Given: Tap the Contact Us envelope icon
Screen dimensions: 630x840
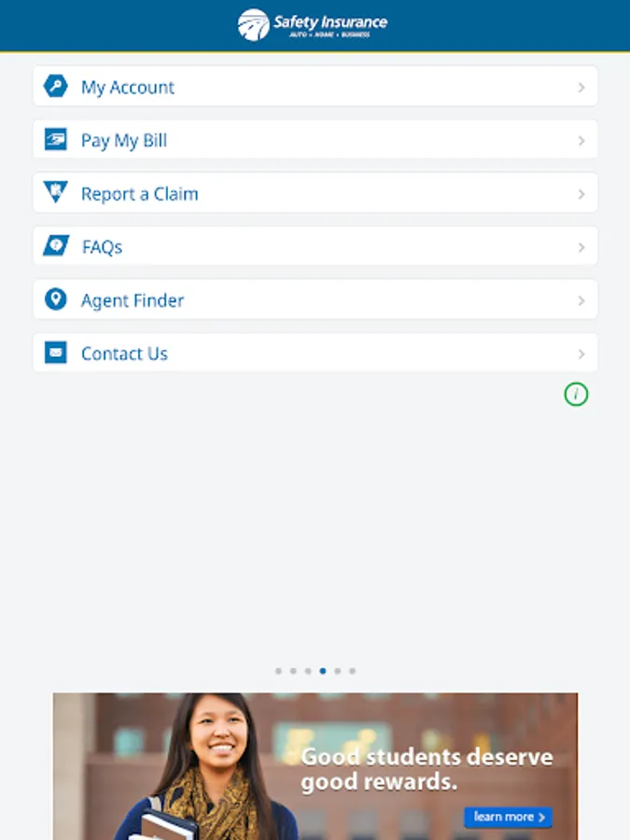Looking at the screenshot, I should 55,353.
